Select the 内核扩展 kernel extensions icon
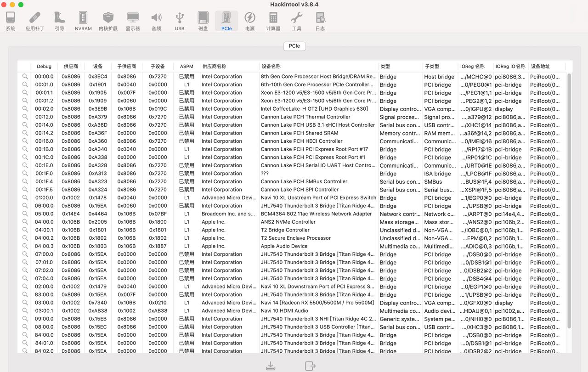Image resolution: width=588 pixels, height=372 pixels. (x=108, y=21)
